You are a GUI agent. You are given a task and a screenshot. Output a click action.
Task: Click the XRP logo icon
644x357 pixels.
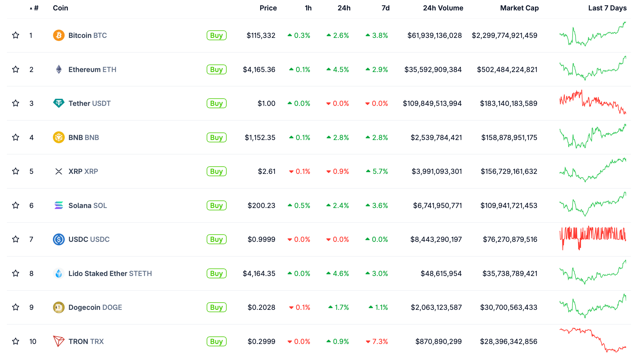(x=59, y=172)
